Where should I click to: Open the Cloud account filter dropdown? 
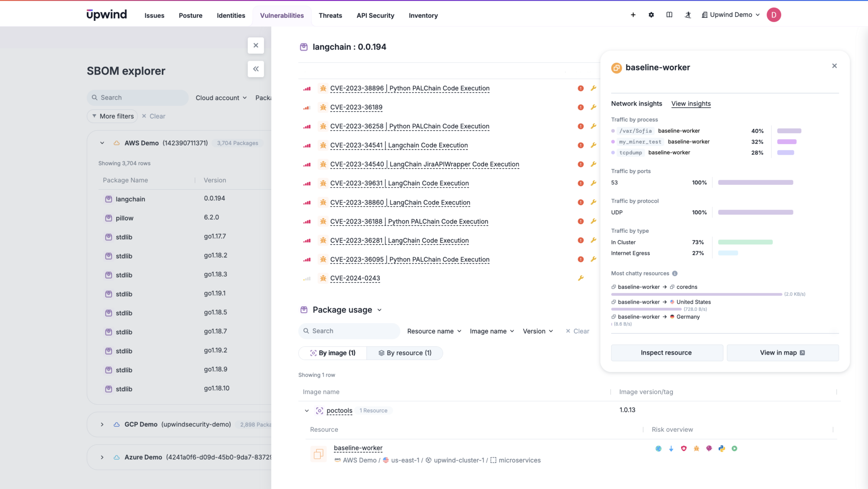point(221,98)
